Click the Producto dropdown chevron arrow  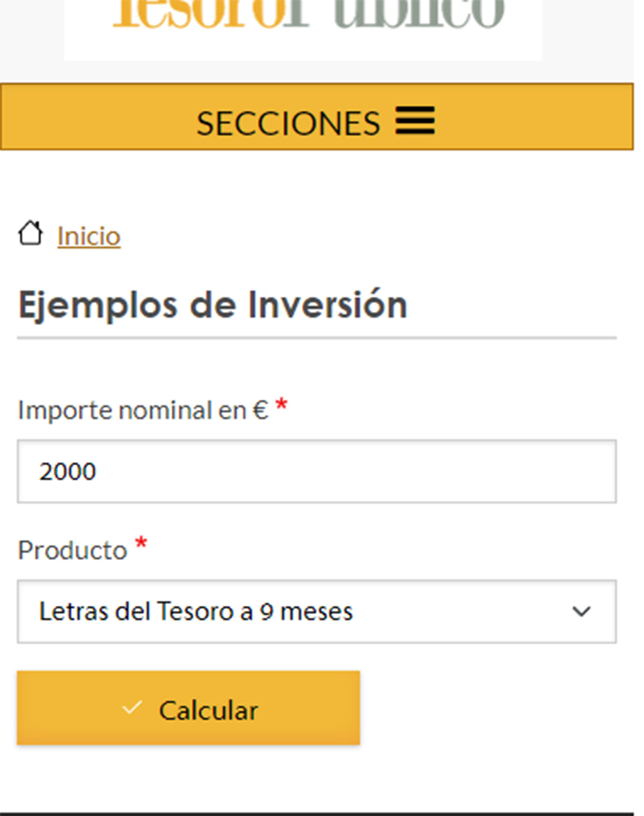581,612
